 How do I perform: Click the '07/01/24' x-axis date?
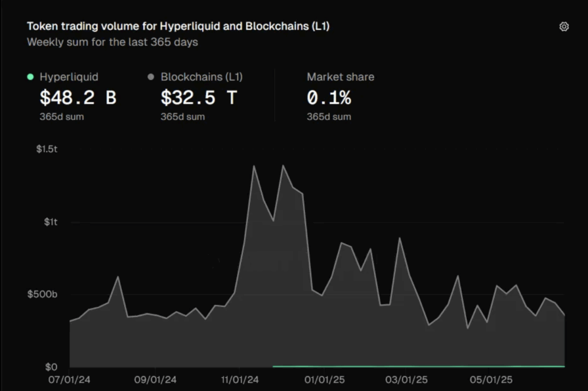pyautogui.click(x=69, y=380)
